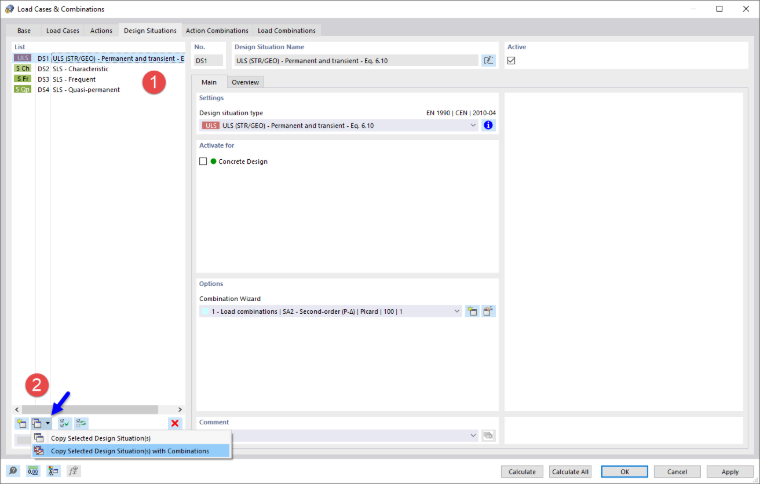Switch to the Base tab
The width and height of the screenshot is (760, 484).
24,30
